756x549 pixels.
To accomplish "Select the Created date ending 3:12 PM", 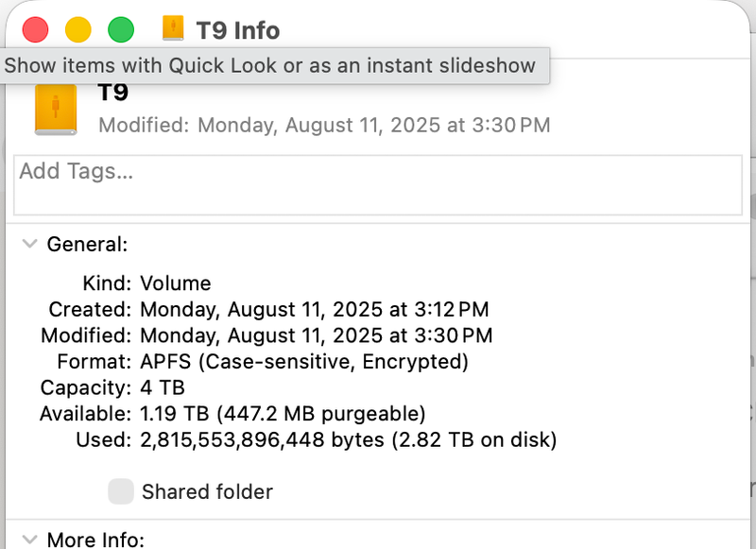I will pyautogui.click(x=315, y=310).
